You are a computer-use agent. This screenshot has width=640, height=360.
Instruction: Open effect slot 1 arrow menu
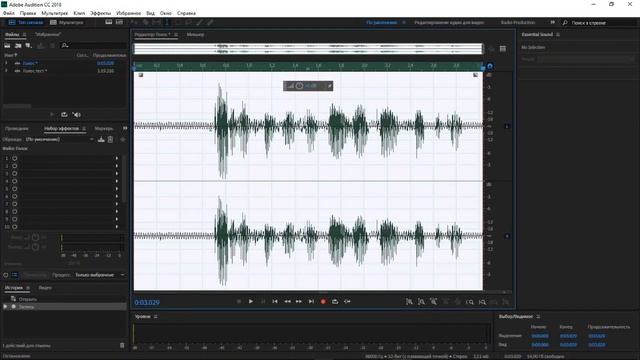[117, 158]
